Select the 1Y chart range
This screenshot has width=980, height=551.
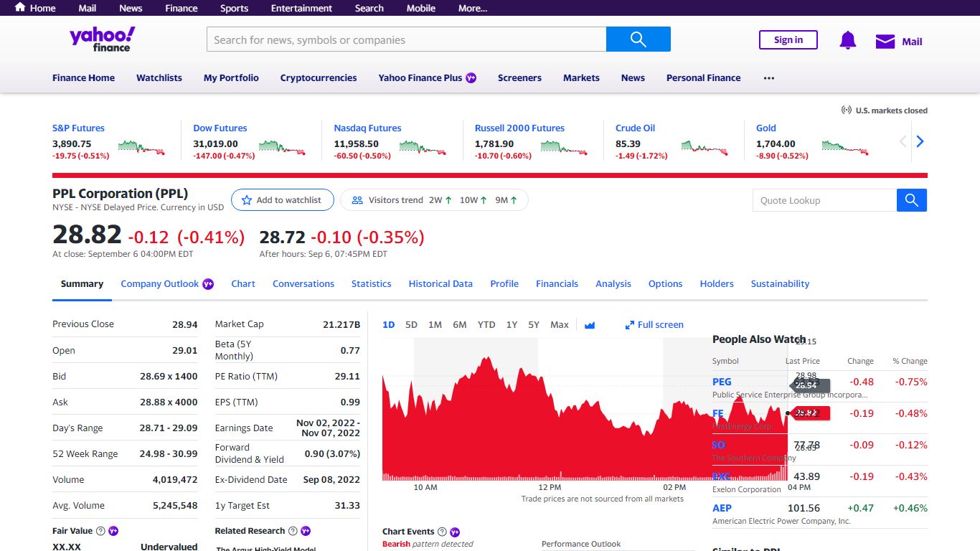(512, 325)
